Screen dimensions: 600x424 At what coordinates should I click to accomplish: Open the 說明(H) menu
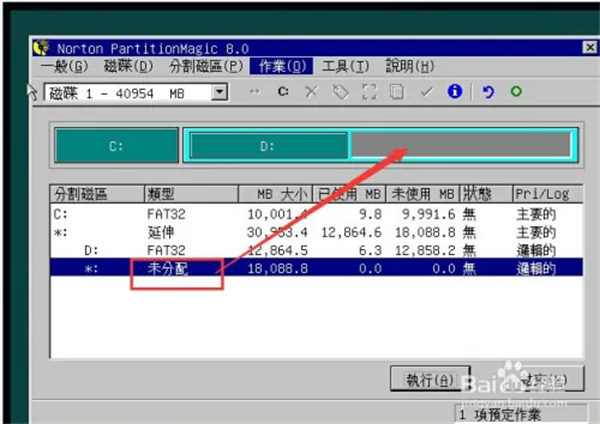pos(409,67)
